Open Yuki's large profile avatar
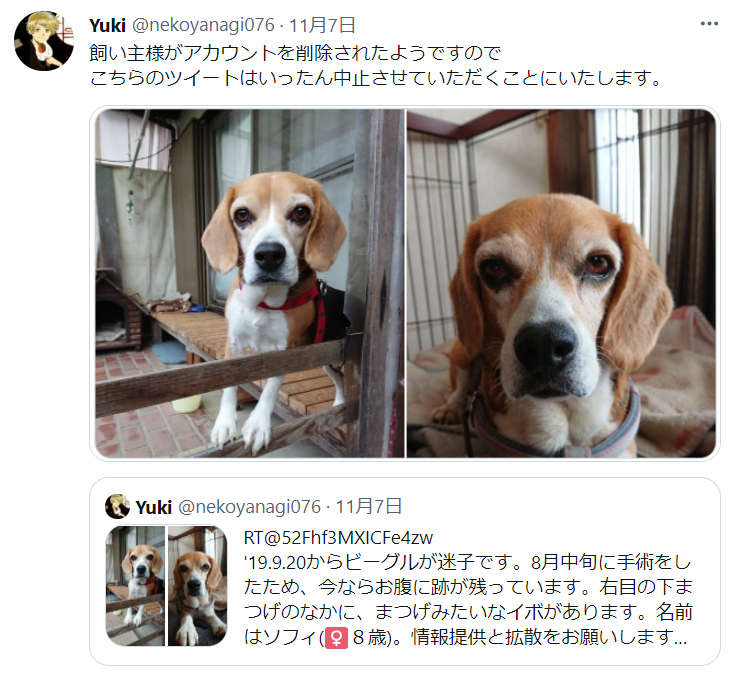 coord(44,41)
